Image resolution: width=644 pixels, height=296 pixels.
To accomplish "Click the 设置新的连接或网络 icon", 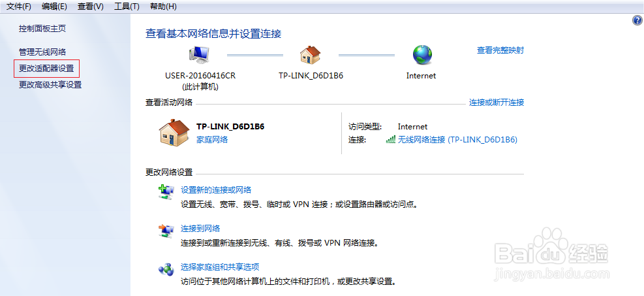I will pos(166,192).
